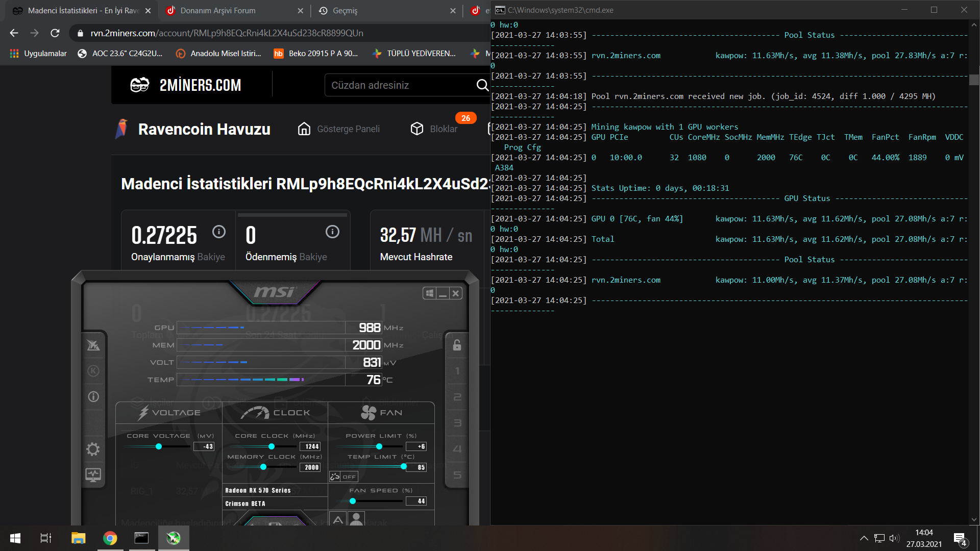This screenshot has height=551, width=980.
Task: Adjust the Core Clock slider handle
Action: 272,446
